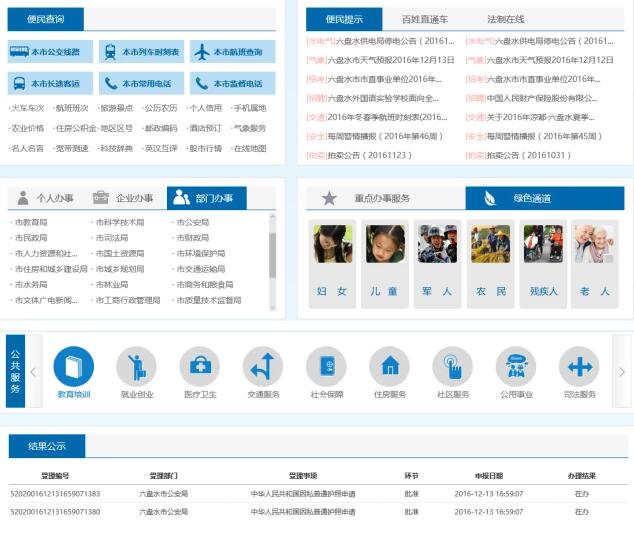Select the 医疗卫生 medical kit icon

coord(199,367)
